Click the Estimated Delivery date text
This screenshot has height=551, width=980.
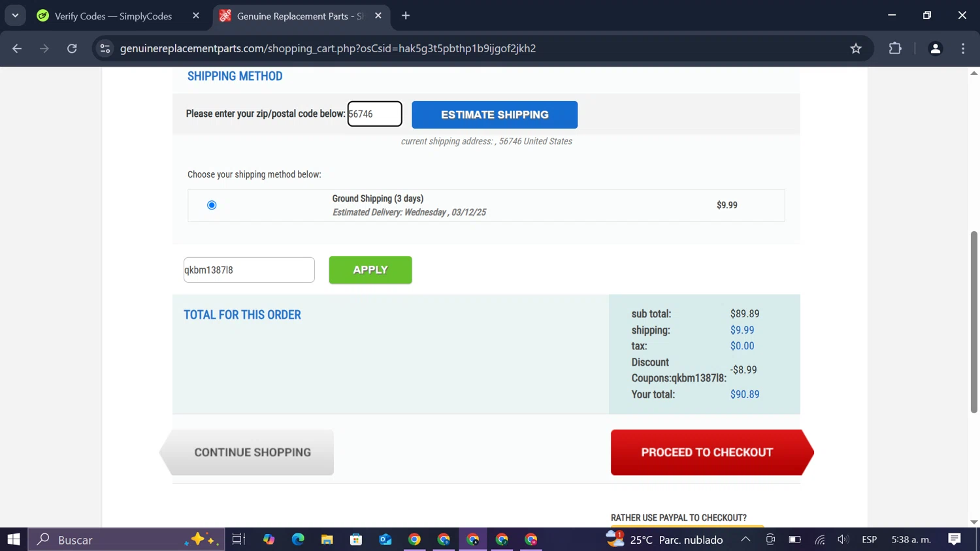click(409, 212)
